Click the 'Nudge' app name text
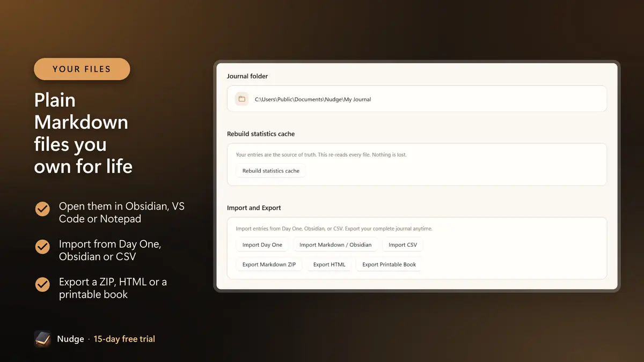 click(70, 339)
